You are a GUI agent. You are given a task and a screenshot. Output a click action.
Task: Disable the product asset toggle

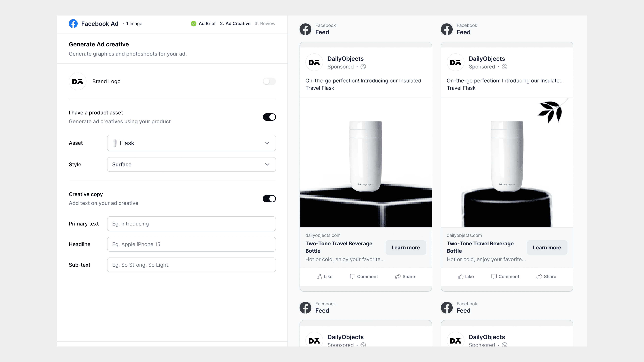[x=269, y=117]
